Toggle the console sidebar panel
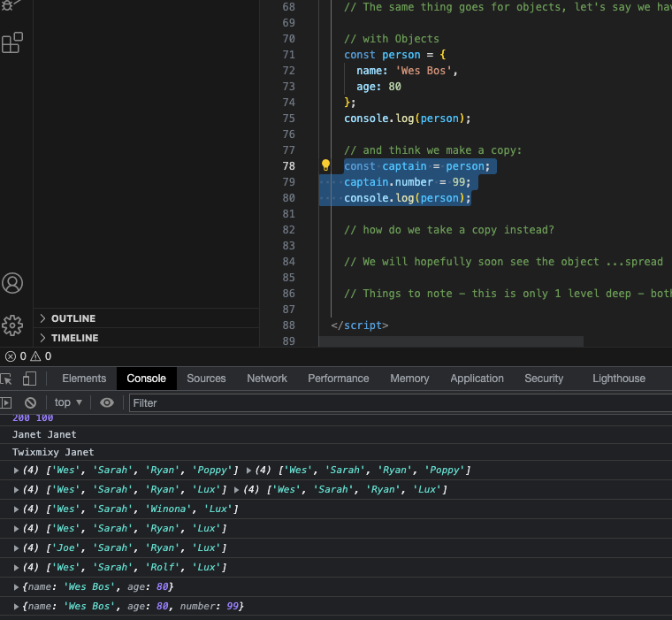The image size is (672, 620). [6, 402]
